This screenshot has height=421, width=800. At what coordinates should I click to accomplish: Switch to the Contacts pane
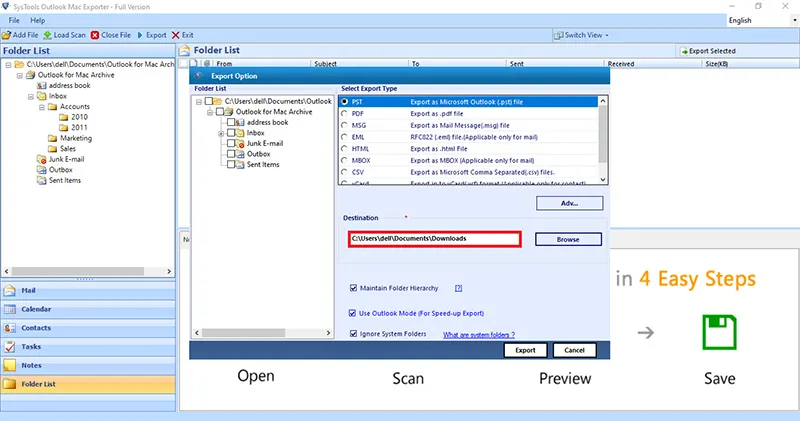click(x=88, y=328)
